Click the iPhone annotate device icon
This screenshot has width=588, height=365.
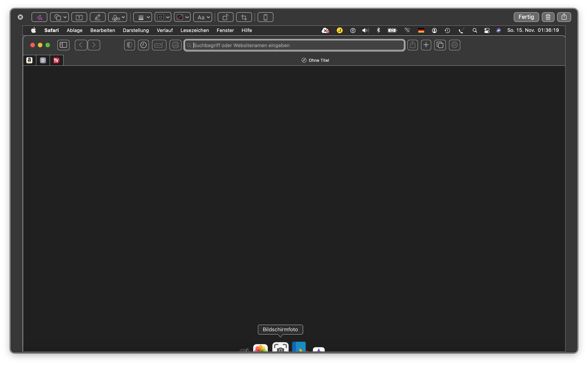265,17
